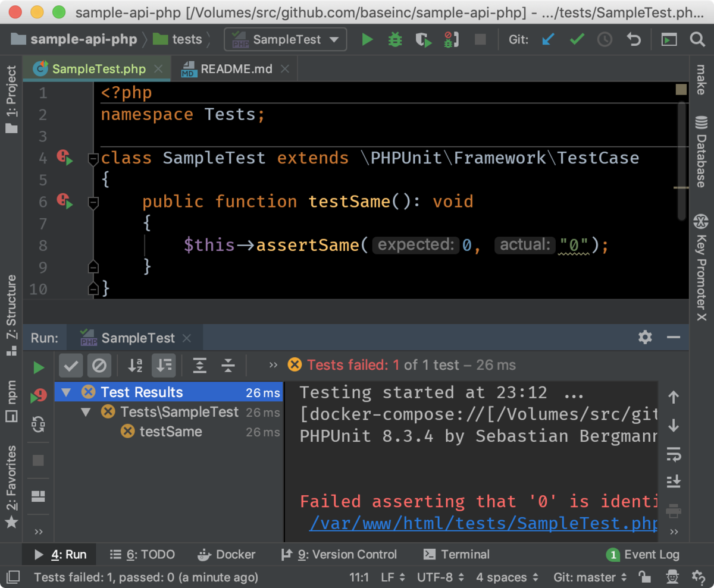Open the run anything icon in the top toolbar
714x588 pixels.
click(x=669, y=40)
